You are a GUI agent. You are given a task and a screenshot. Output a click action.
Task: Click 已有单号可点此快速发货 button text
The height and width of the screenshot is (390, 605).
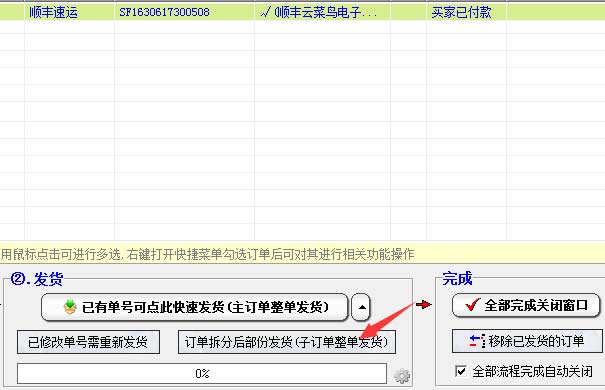[205, 307]
